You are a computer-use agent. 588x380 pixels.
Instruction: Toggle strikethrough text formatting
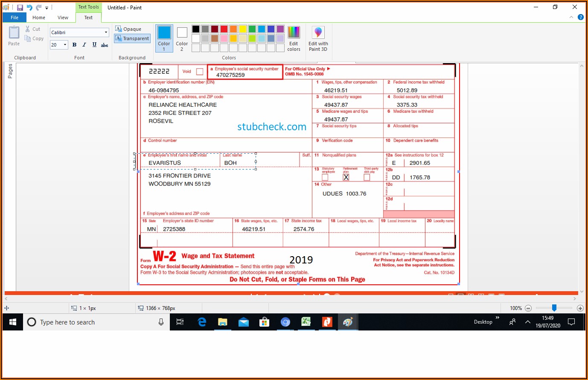(105, 45)
